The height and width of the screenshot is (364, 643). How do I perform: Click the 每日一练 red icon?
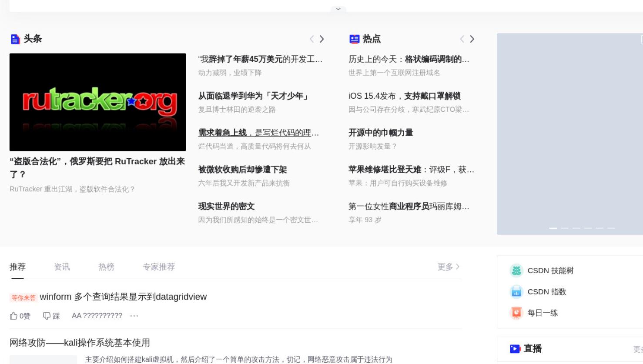[516, 313]
